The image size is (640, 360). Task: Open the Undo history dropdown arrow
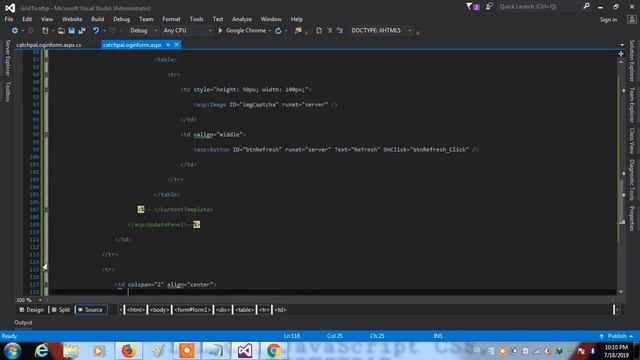(x=104, y=31)
